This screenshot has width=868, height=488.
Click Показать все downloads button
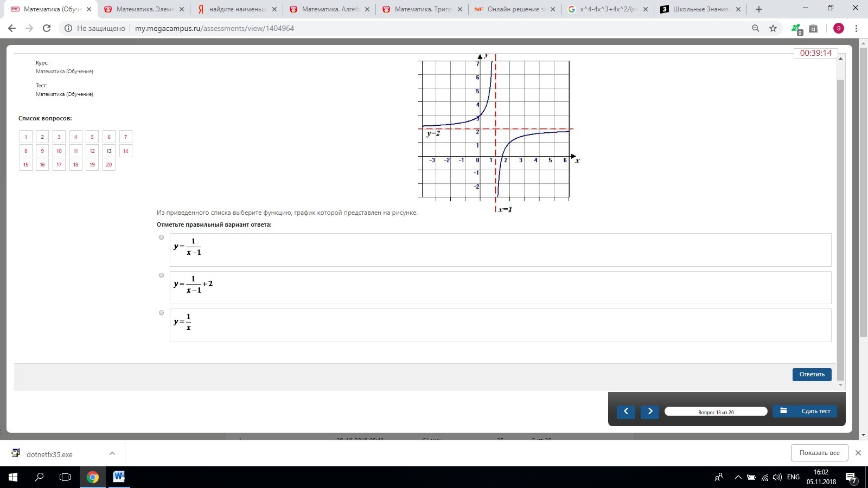[x=819, y=453]
